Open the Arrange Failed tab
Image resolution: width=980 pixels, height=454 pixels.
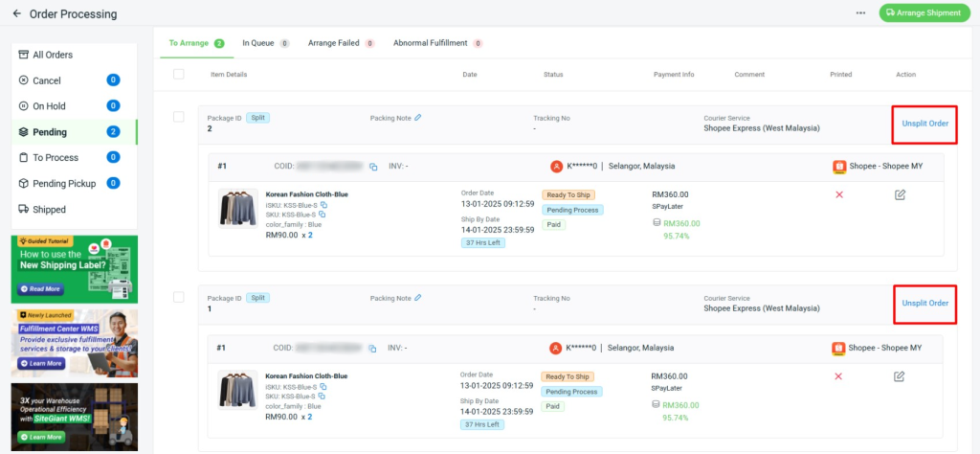click(341, 43)
